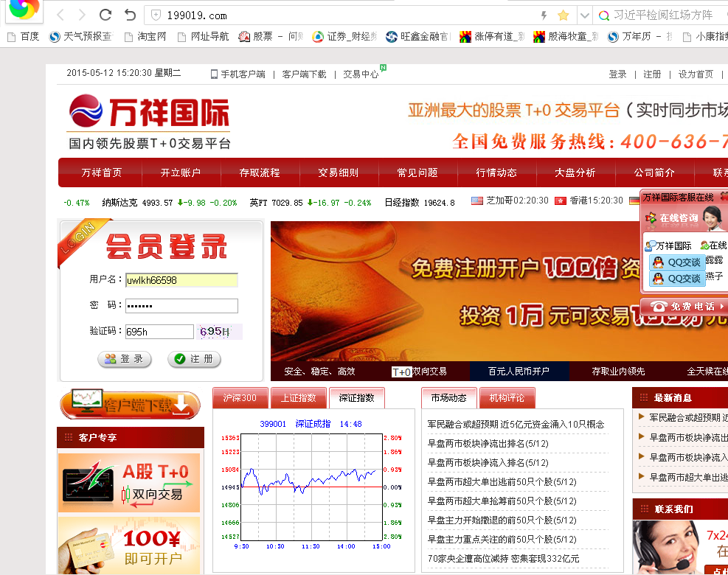This screenshot has width=728, height=575.
Task: Click the 登录 link at top right
Action: (x=617, y=74)
